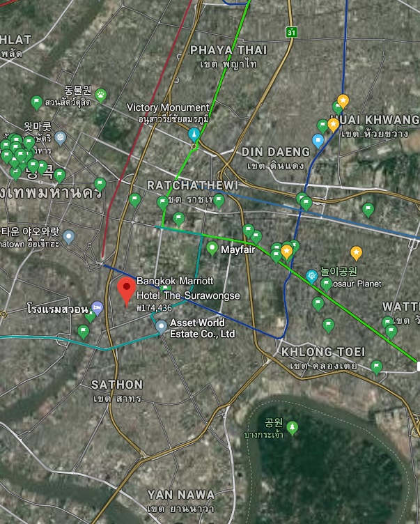Select the teal Victory Monument landmark marker

194,134
